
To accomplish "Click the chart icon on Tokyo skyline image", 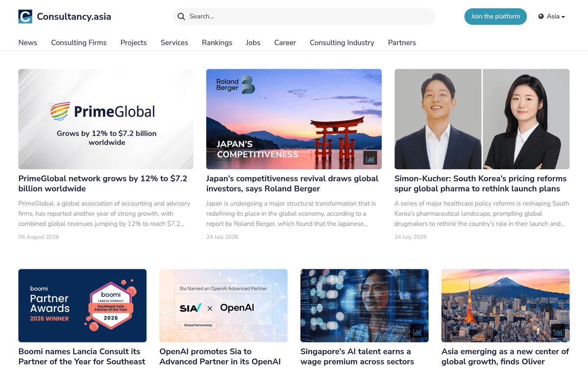I will point(558,331).
